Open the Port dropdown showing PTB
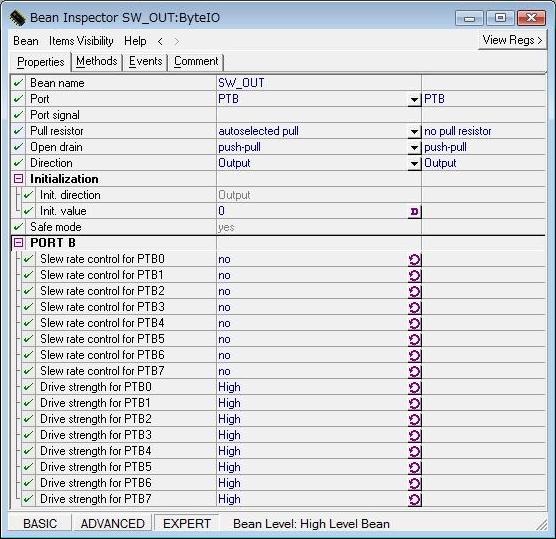The height and width of the screenshot is (539, 556). click(x=414, y=100)
